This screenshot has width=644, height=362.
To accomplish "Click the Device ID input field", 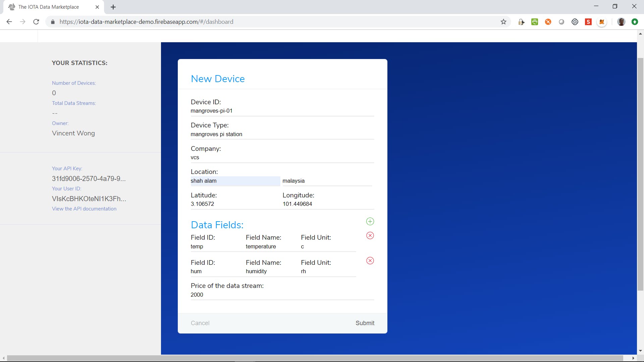I will coord(283,111).
